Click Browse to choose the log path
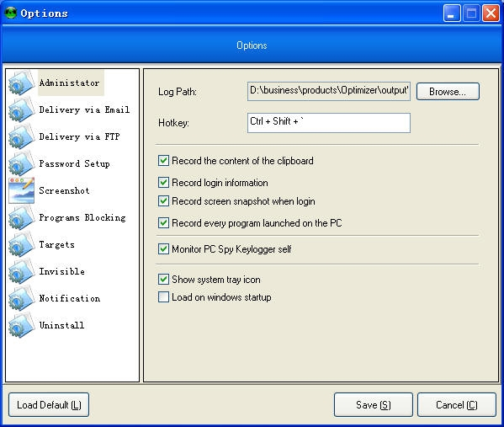Screen dimensions: 504x427 tap(448, 92)
